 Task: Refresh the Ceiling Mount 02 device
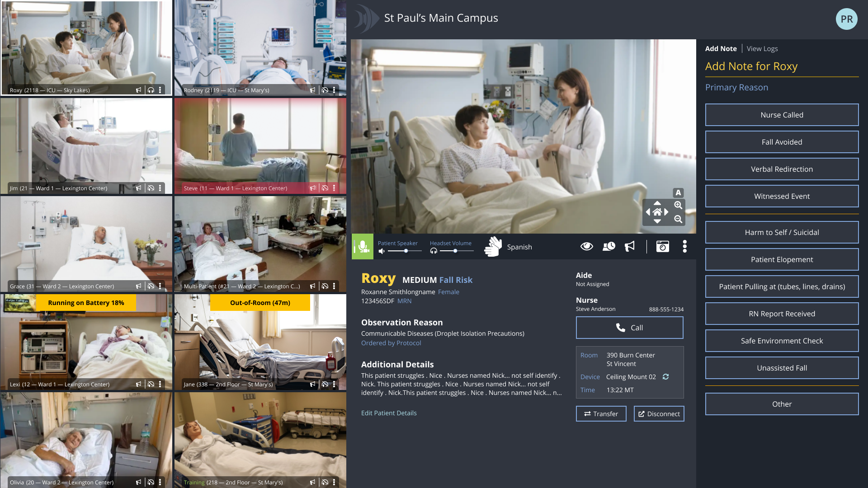coord(665,377)
